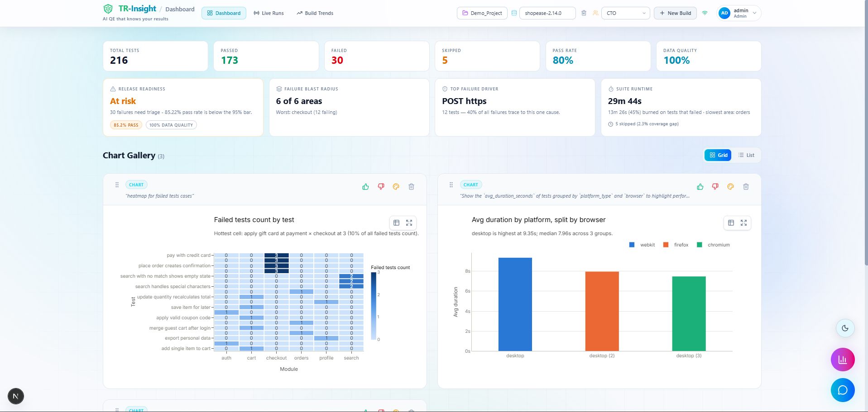This screenshot has width=868, height=412.
Task: Delete the avg duration chart
Action: 746,187
